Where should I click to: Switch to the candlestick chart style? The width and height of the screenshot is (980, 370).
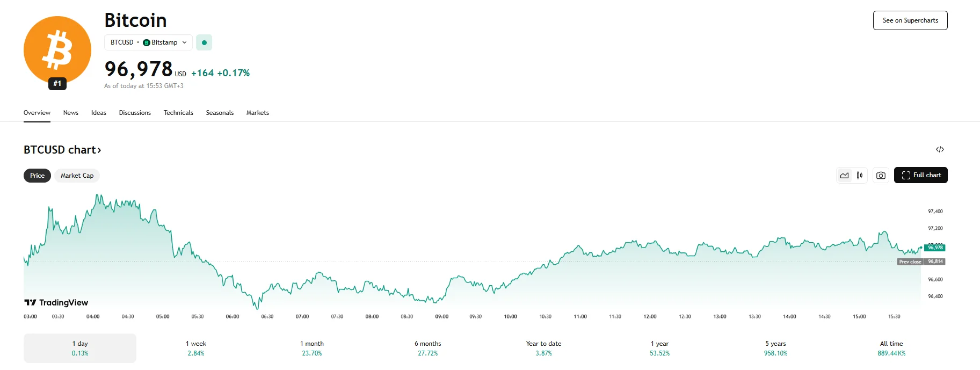coord(860,176)
